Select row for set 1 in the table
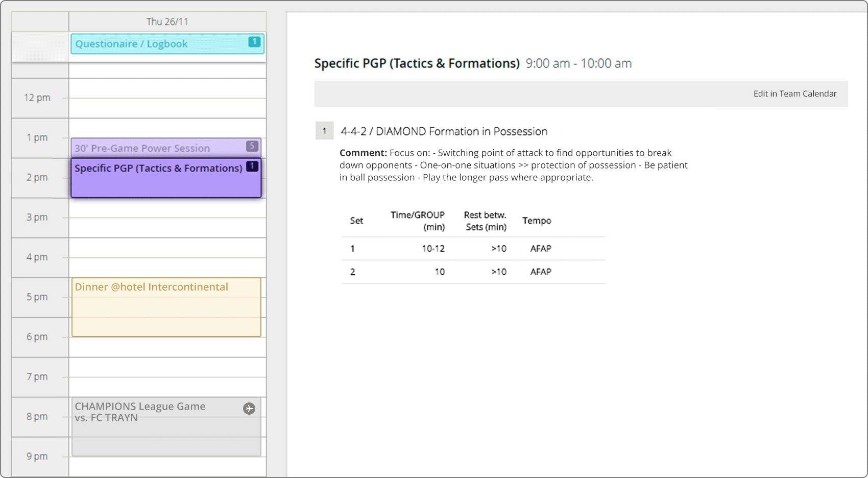The image size is (868, 478). (473, 249)
